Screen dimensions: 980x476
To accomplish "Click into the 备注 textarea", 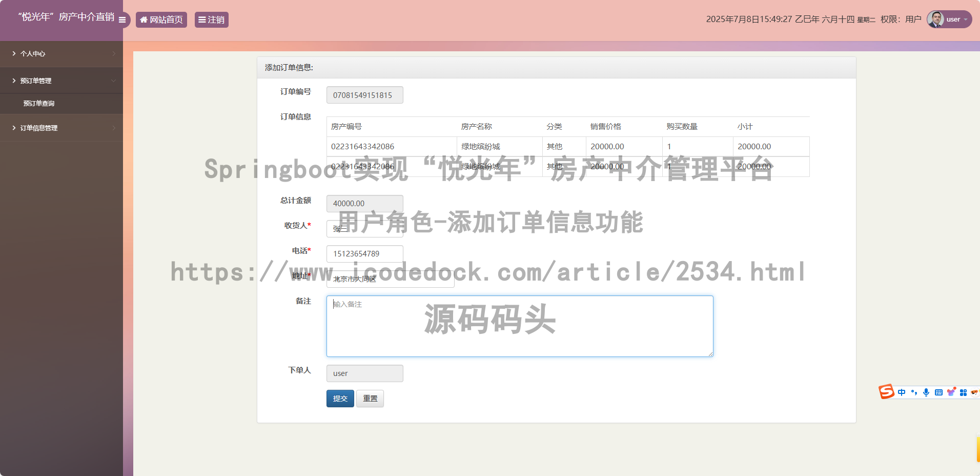I will pyautogui.click(x=520, y=326).
